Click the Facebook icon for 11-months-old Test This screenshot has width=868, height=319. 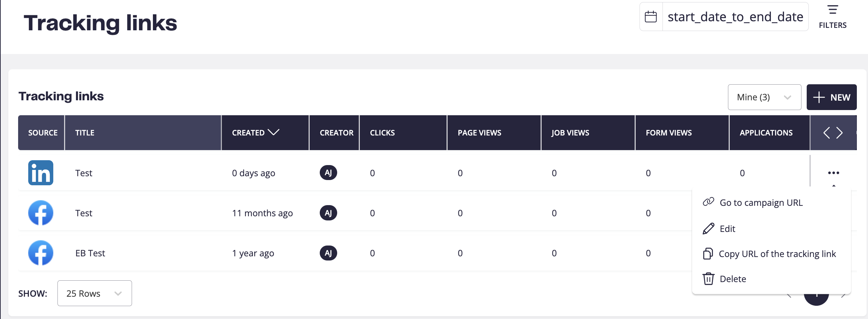[41, 213]
